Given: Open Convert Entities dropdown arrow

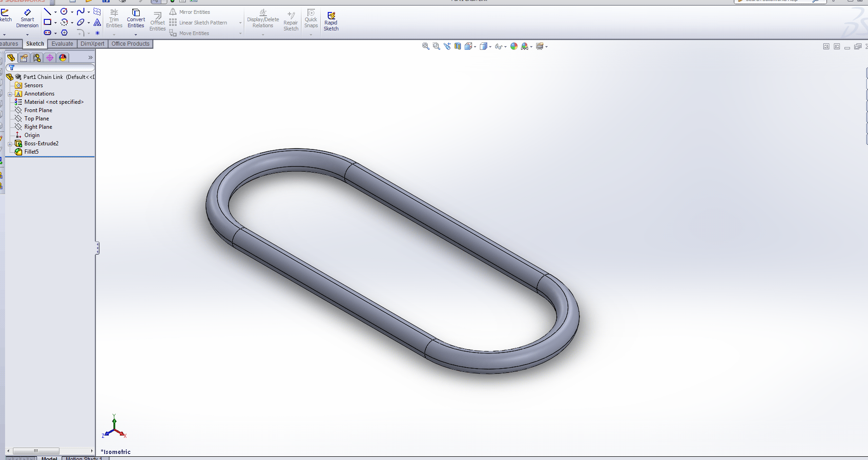Looking at the screenshot, I should [x=136, y=35].
